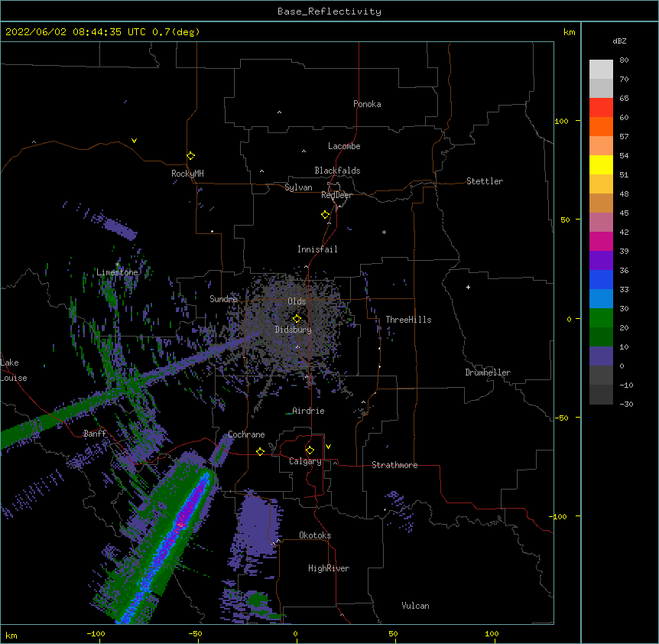This screenshot has width=659, height=644.
Task: Click the ThreeHills label
Action: (x=408, y=320)
